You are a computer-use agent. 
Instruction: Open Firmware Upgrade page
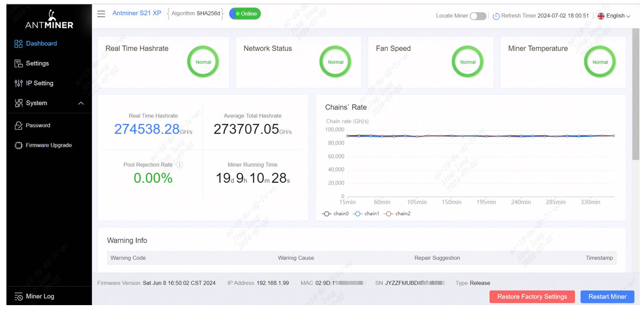[x=49, y=145]
